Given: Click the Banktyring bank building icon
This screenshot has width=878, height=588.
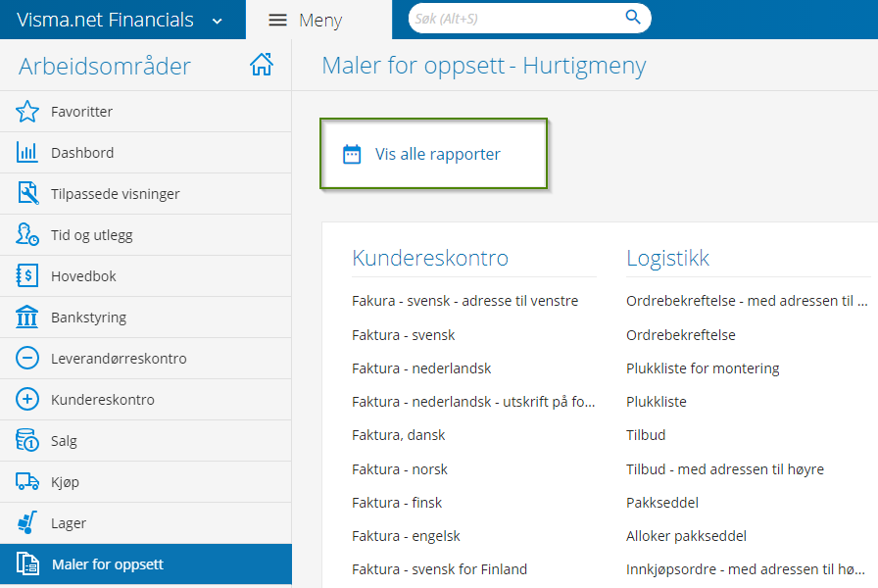Looking at the screenshot, I should coord(26,317).
